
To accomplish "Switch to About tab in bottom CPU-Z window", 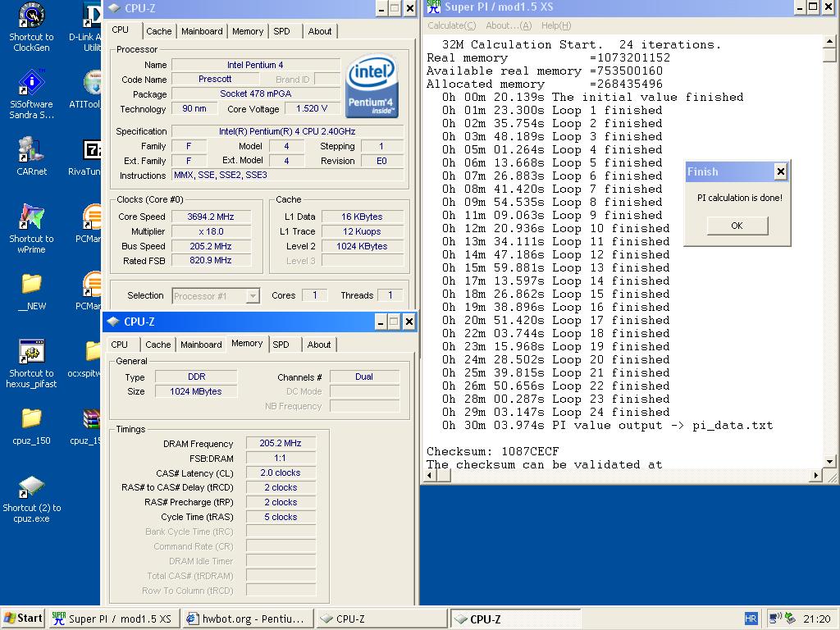I will coord(319,345).
